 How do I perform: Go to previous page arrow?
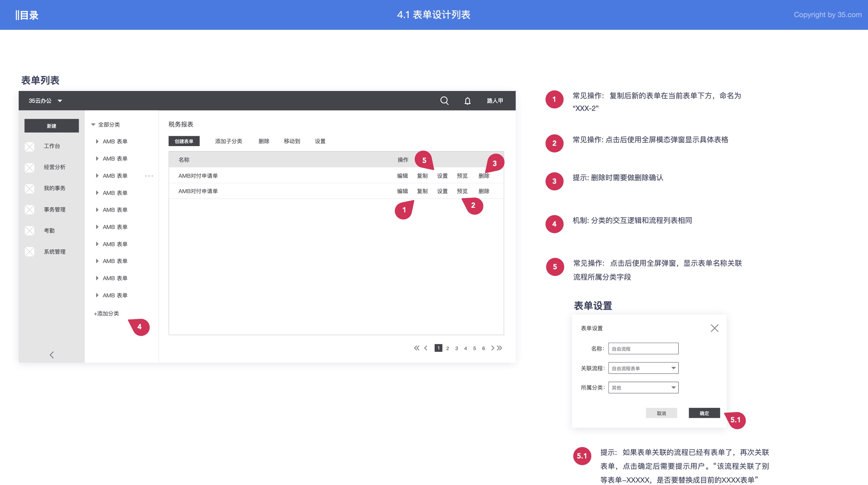[426, 348]
